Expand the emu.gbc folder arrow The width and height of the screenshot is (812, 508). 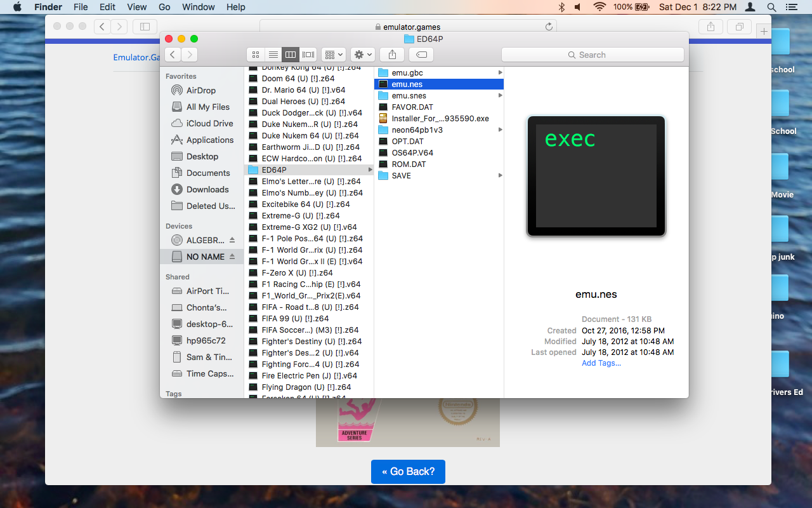(x=500, y=73)
